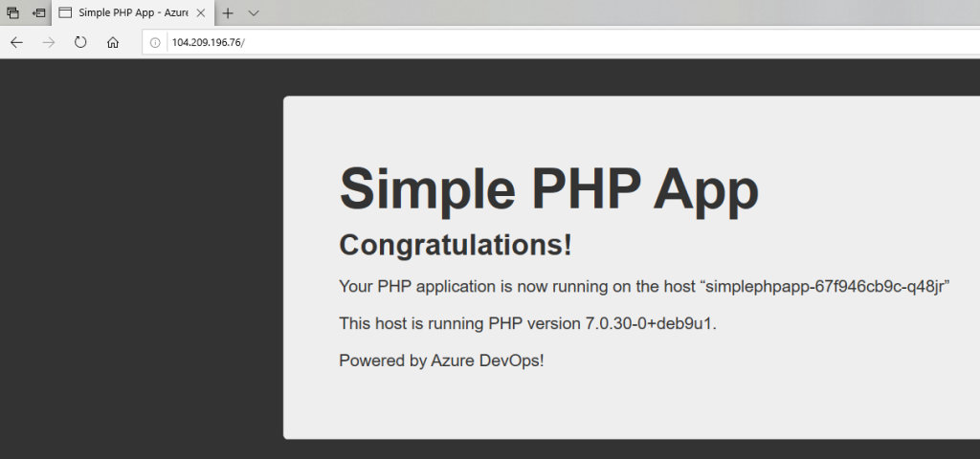Click the page icon on Simple PHP App tab
980x459 pixels.
point(65,12)
